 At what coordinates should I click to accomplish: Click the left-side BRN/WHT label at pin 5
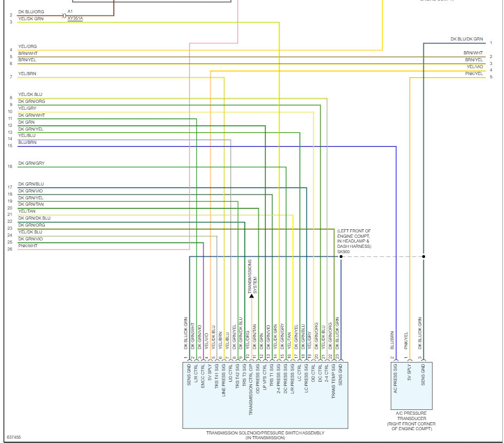click(x=28, y=54)
